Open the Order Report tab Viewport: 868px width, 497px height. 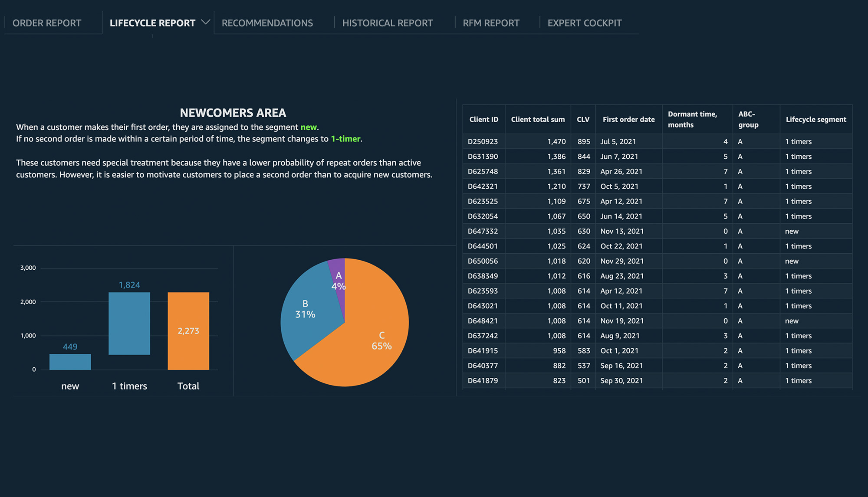pos(47,23)
